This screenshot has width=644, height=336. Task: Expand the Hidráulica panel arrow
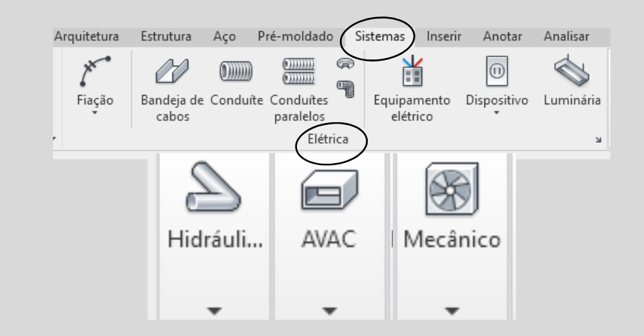point(215,311)
